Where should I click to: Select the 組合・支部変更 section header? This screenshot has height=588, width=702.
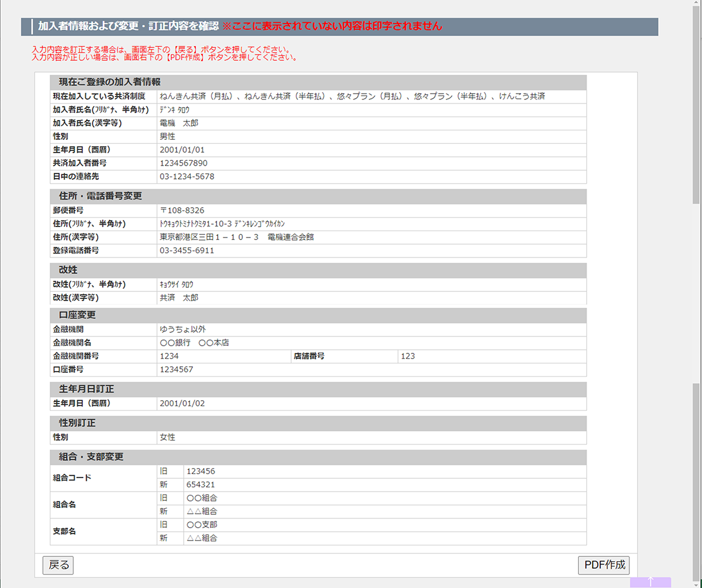[91, 456]
